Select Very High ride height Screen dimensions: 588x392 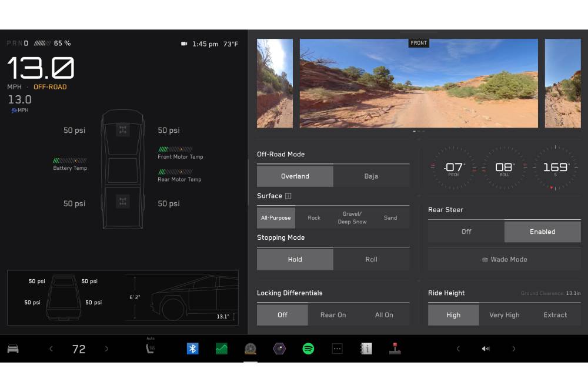pyautogui.click(x=504, y=314)
